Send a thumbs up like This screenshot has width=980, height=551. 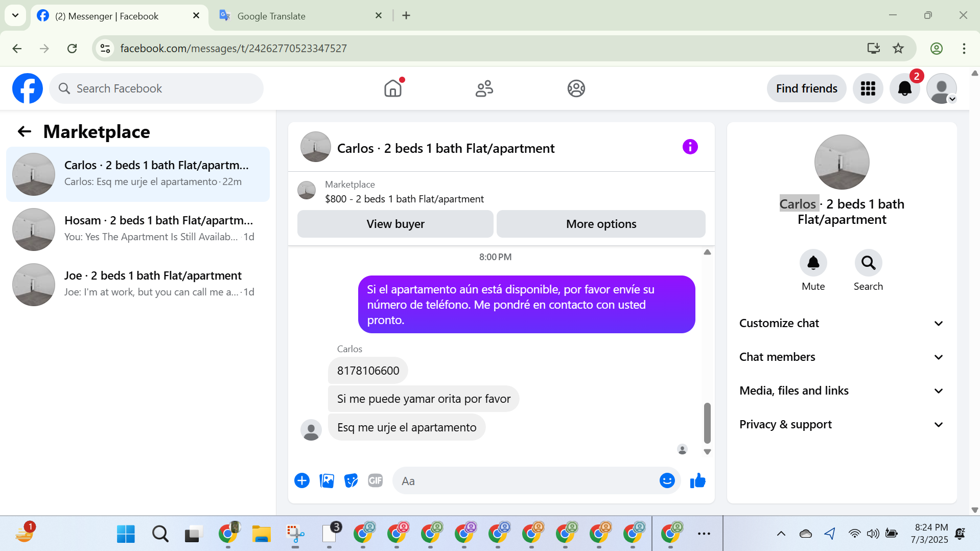pos(697,480)
